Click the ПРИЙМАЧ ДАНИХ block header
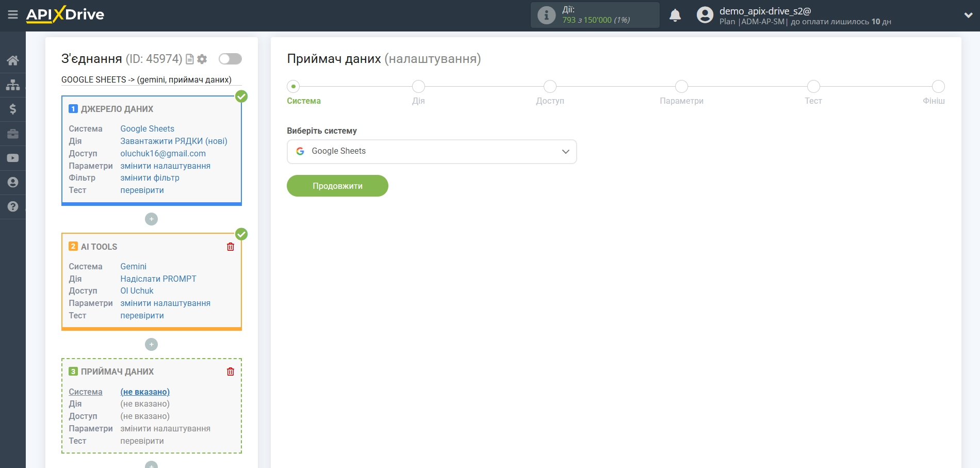Screen dimensions: 980x468 click(117, 372)
